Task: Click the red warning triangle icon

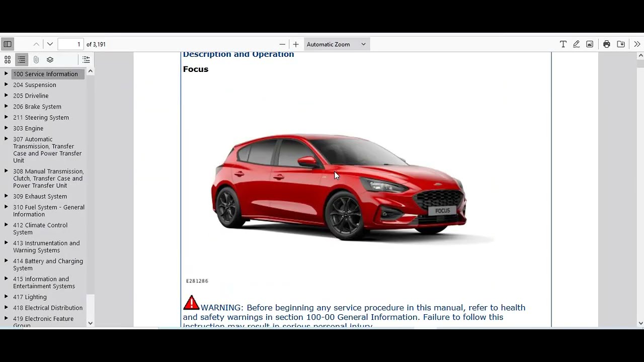Action: point(191,303)
